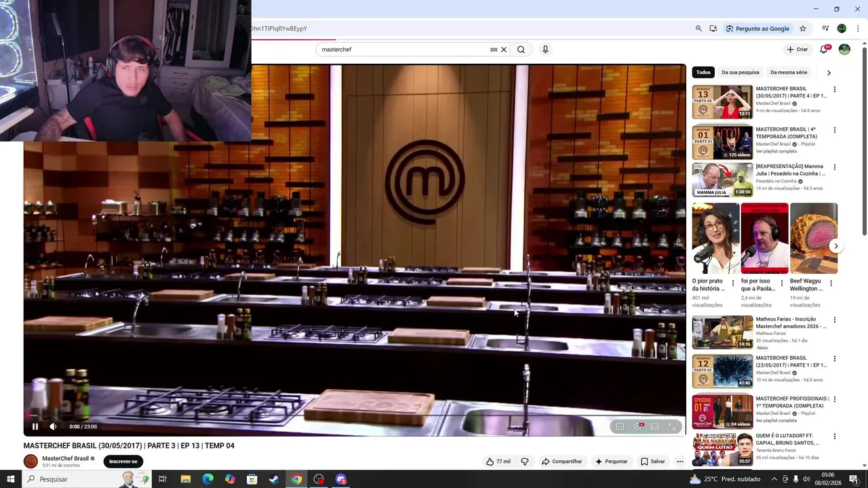Screen dimensions: 868x488
Task: Open Copilot from the taskbar
Action: [230, 479]
